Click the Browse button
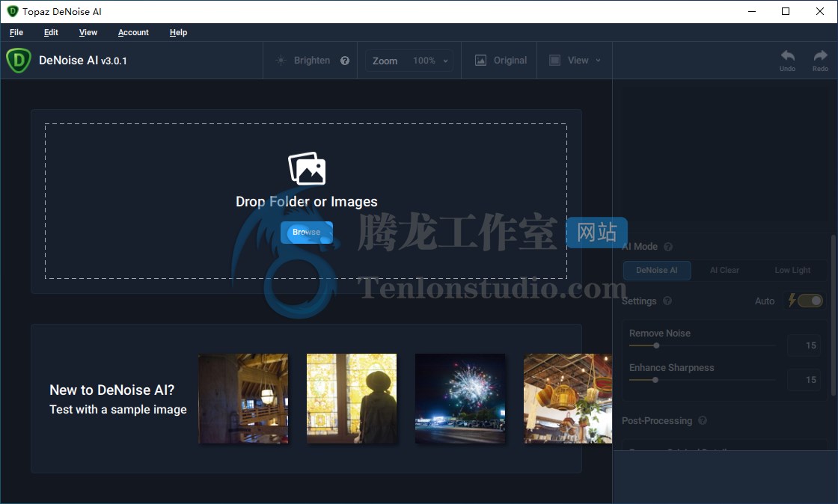 click(307, 233)
